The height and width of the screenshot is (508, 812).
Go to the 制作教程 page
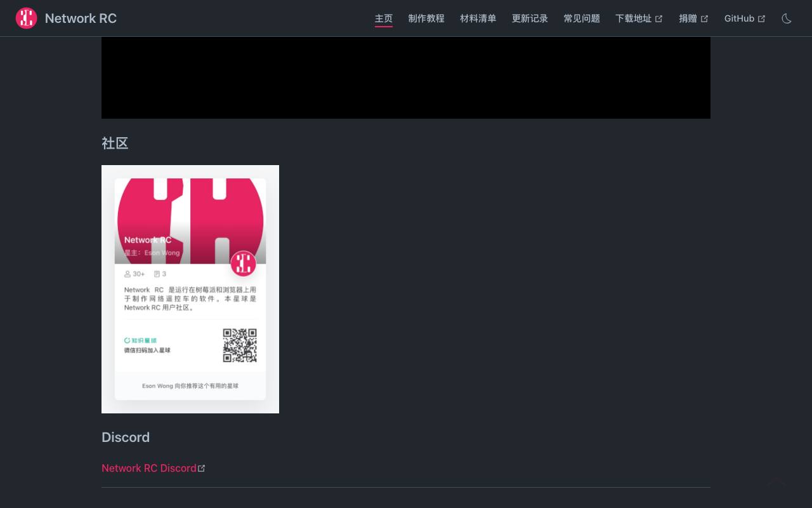[426, 18]
